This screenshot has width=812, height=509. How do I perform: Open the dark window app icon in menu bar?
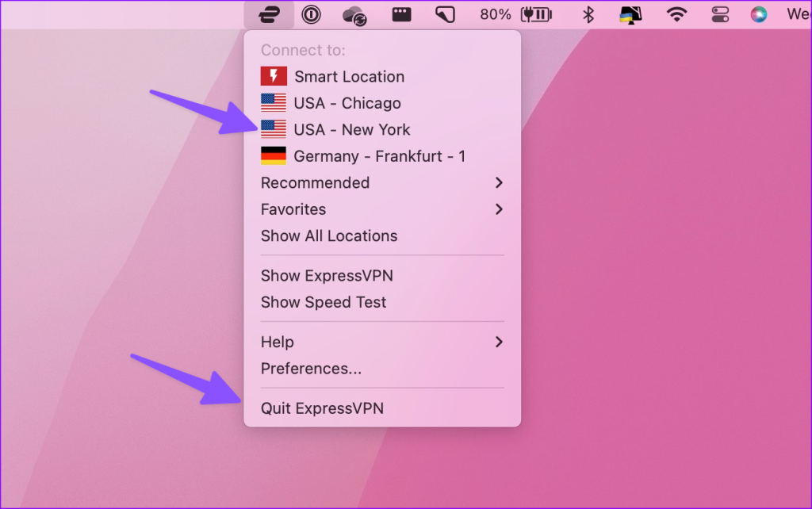(x=401, y=14)
